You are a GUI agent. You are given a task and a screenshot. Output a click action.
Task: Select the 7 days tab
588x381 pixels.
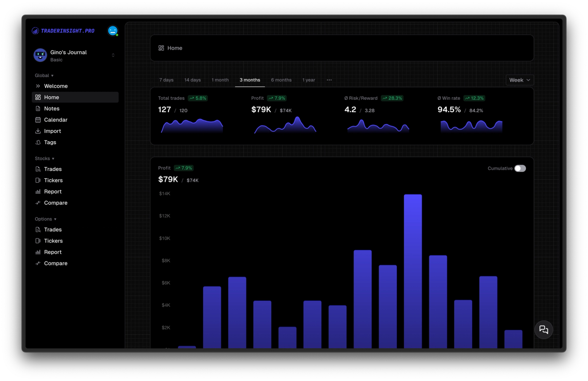pyautogui.click(x=166, y=80)
